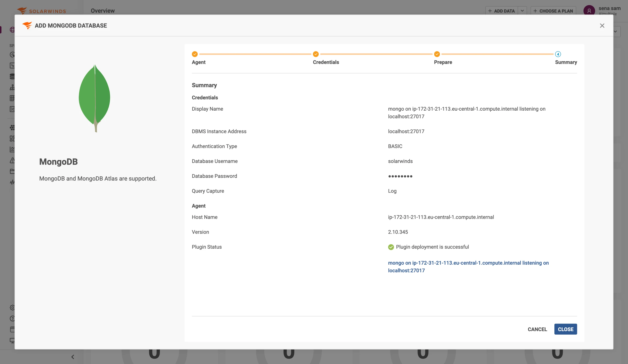Click the Version value 2.10.345

[398, 232]
